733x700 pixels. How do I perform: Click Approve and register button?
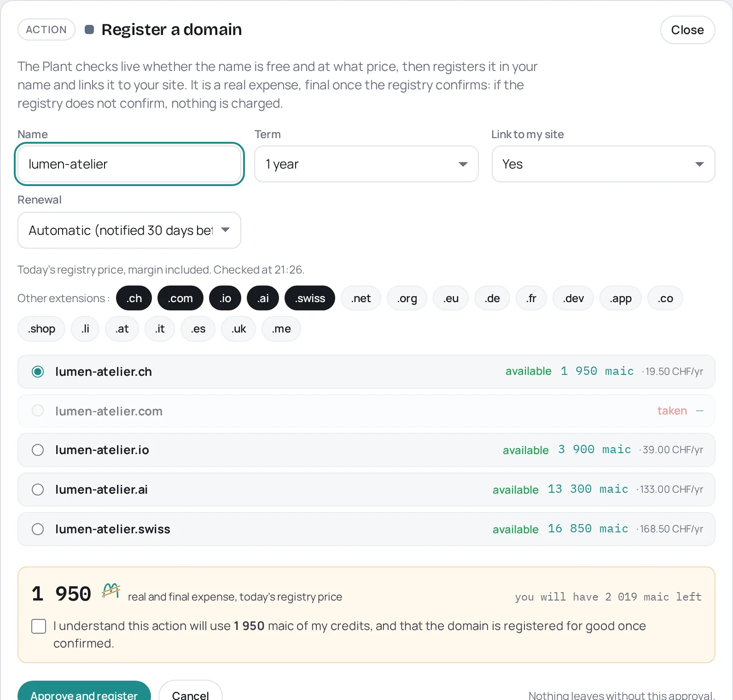pyautogui.click(x=84, y=692)
